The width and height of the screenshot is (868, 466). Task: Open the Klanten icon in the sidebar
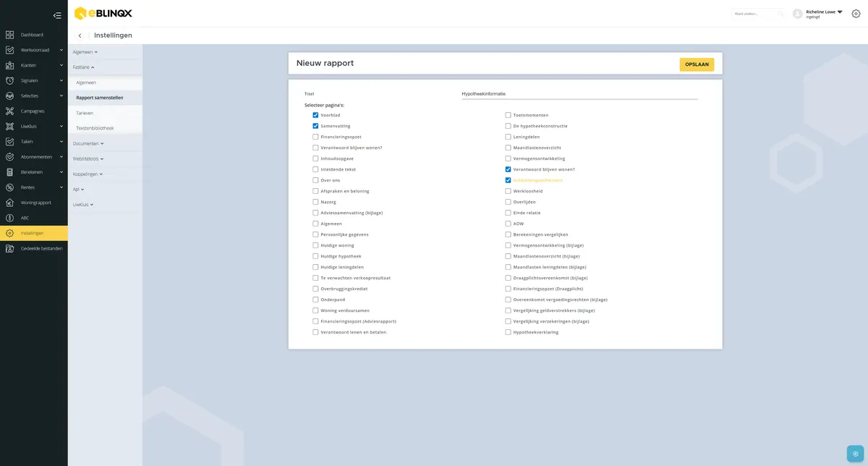9,65
